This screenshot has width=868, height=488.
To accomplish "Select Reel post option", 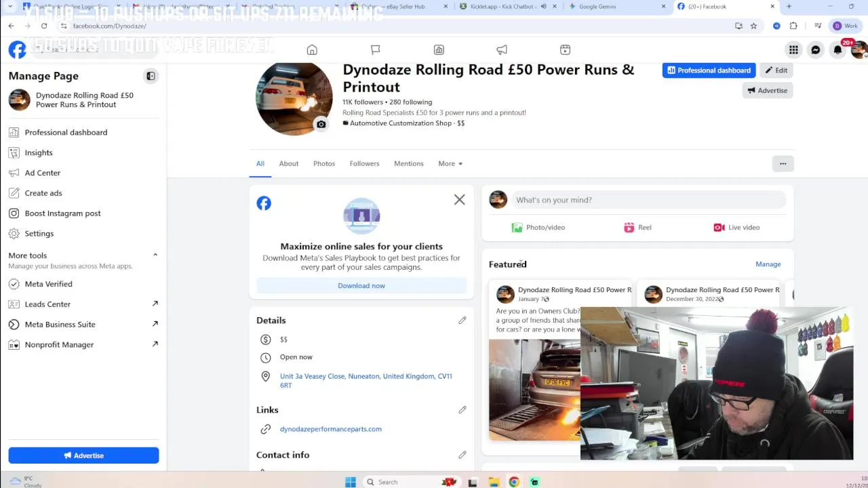I will pyautogui.click(x=637, y=228).
